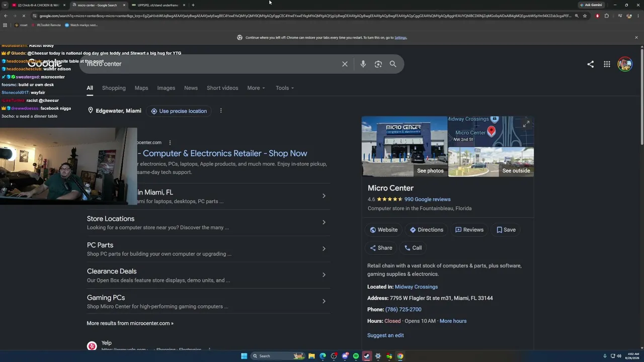Switch to the UPPSPEL sit/stand underframe tab
Screen dimensions: 644x362
click(x=158, y=5)
